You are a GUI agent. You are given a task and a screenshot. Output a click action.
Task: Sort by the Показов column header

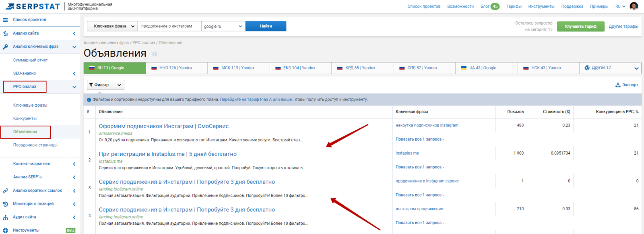515,112
